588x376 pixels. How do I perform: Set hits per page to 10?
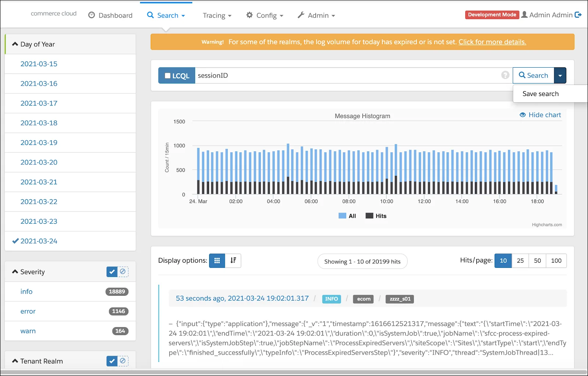pos(503,260)
